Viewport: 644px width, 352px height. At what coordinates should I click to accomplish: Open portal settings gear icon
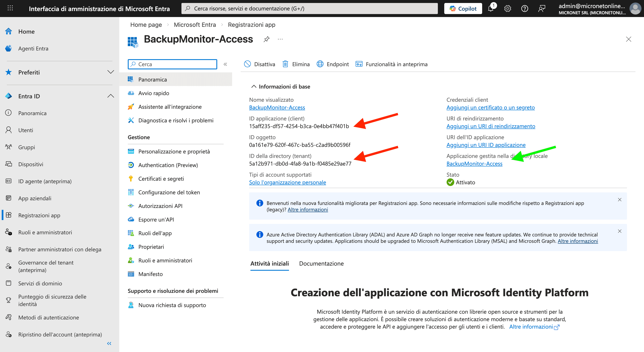pyautogui.click(x=507, y=9)
